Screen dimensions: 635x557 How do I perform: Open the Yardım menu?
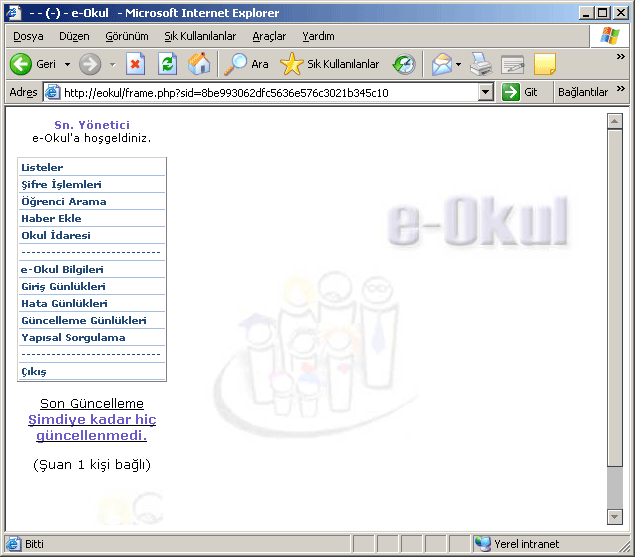318,36
